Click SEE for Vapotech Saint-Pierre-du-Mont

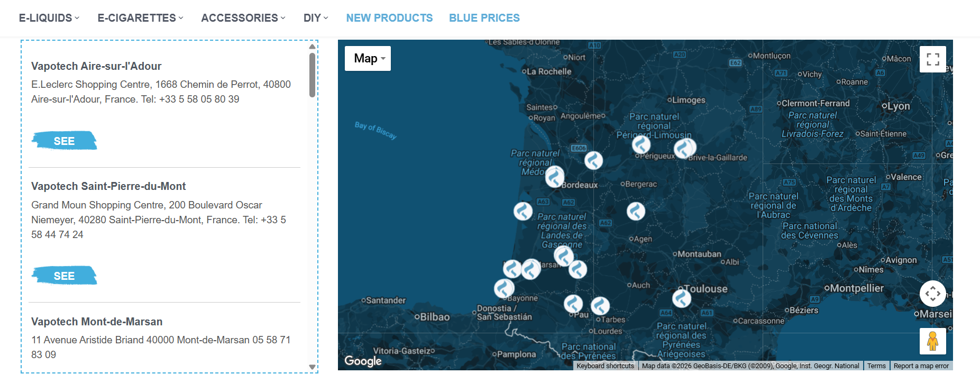click(x=65, y=276)
